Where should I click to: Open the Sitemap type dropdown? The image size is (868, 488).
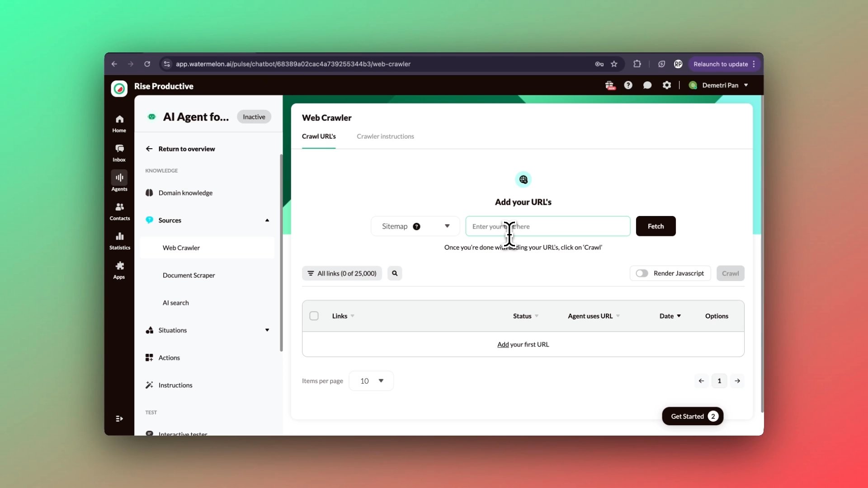coord(447,226)
